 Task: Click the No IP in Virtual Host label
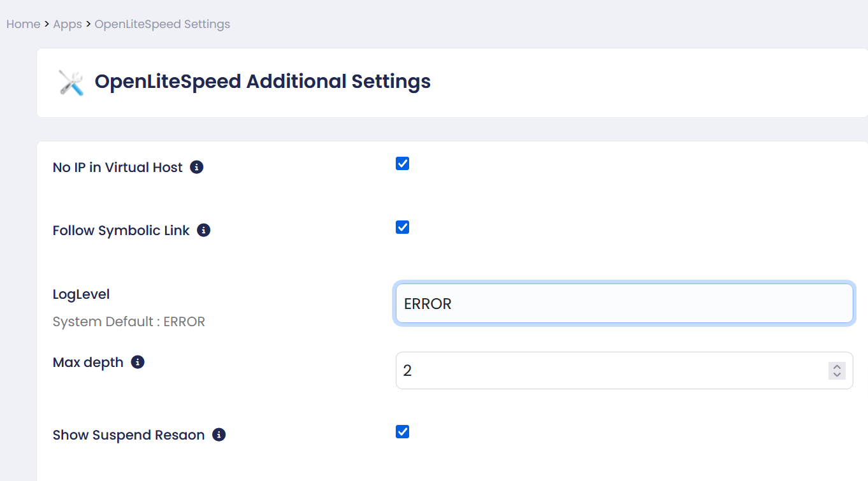(117, 168)
